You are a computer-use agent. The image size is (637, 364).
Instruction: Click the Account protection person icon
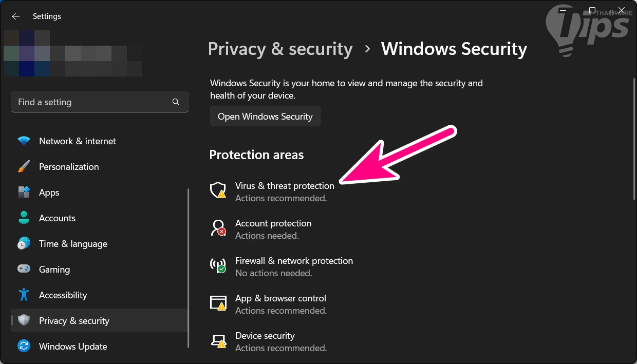[218, 228]
